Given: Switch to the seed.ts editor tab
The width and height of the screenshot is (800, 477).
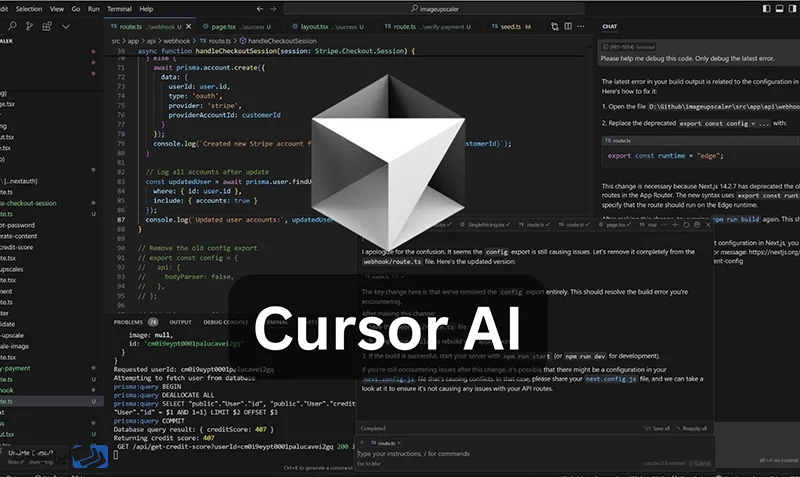Looking at the screenshot, I should [x=512, y=27].
